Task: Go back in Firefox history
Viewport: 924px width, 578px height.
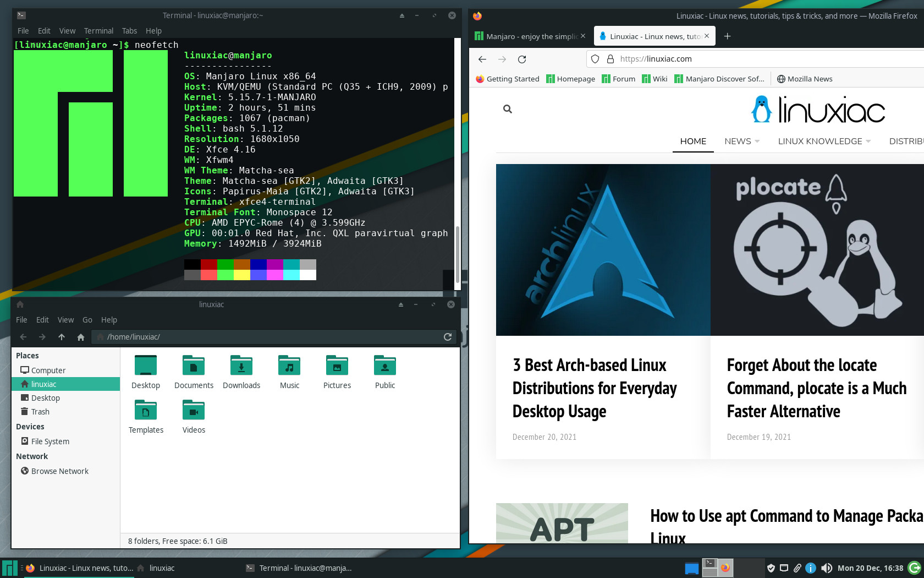Action: 482,59
